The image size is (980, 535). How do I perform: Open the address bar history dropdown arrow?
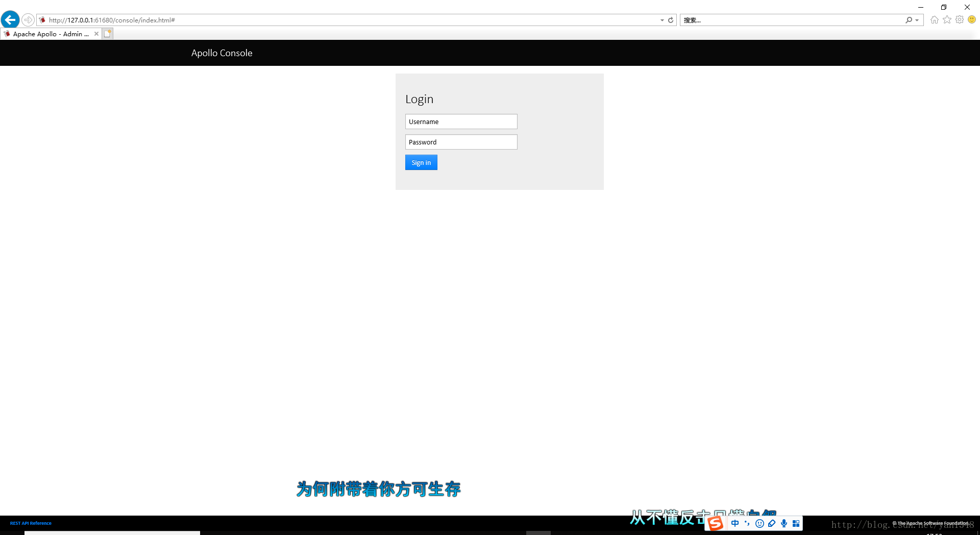tap(662, 20)
